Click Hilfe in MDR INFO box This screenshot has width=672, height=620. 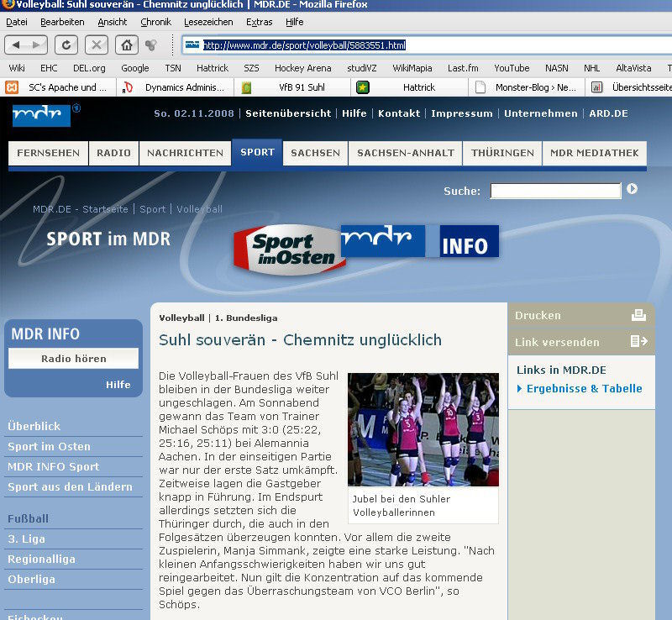tap(118, 385)
